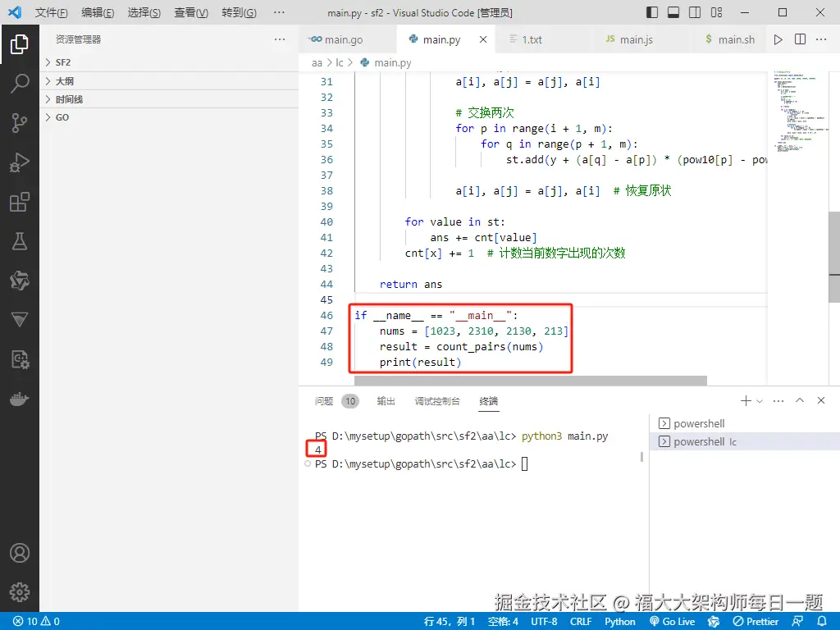Change encoding via UTF-8
The width and height of the screenshot is (840, 630).
click(544, 621)
